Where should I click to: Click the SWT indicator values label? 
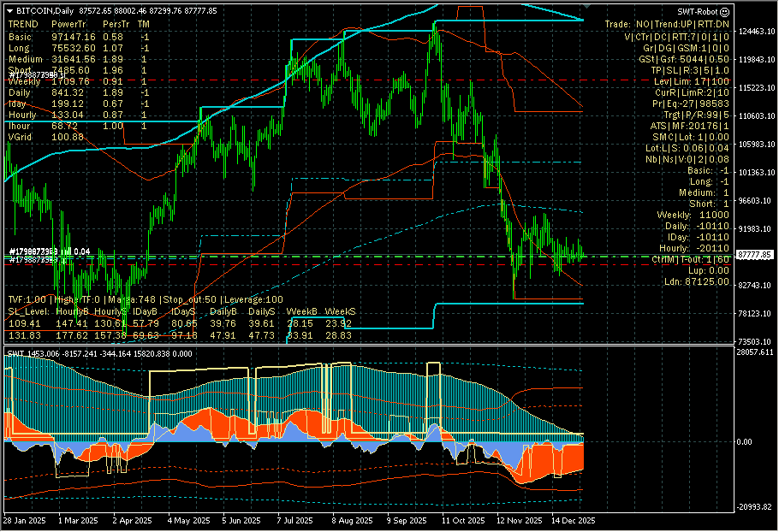pos(99,353)
